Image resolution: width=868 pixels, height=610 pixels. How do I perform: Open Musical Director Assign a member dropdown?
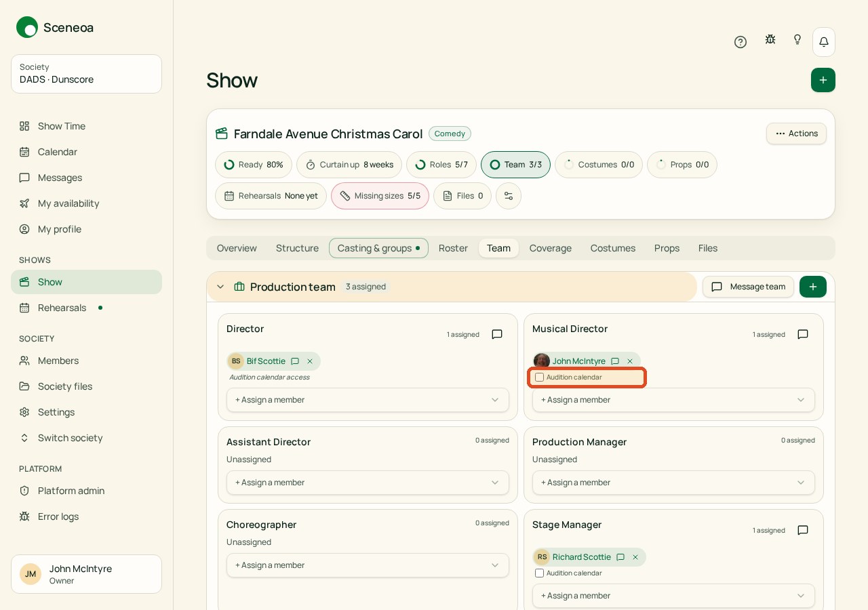click(673, 400)
